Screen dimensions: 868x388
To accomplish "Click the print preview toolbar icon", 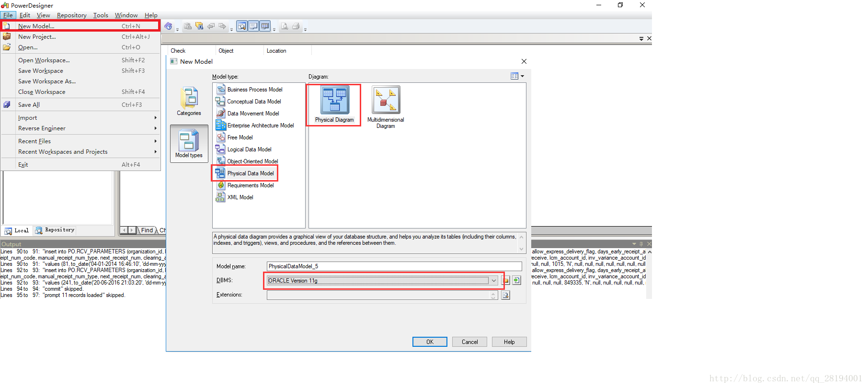I will (x=285, y=26).
